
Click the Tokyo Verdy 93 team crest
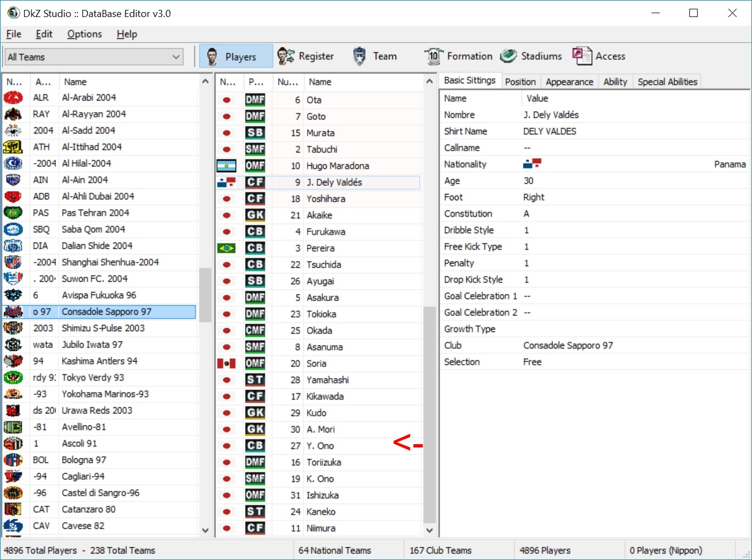click(13, 378)
